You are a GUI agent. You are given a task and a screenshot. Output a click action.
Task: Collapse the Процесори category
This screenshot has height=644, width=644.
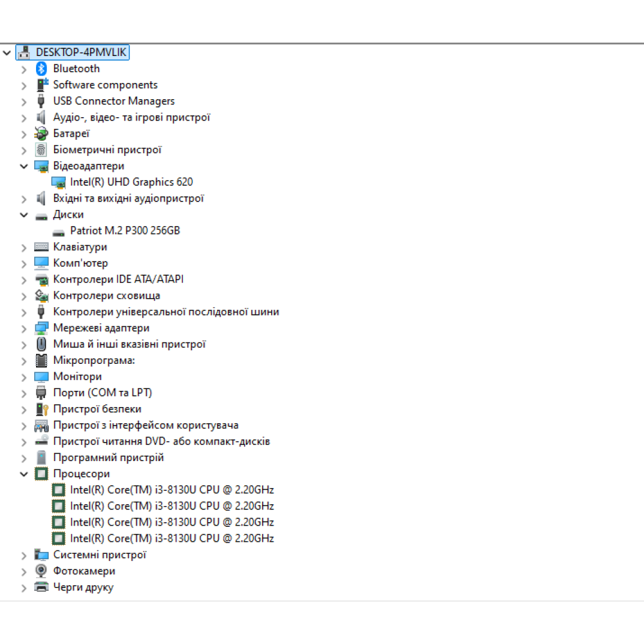point(24,474)
